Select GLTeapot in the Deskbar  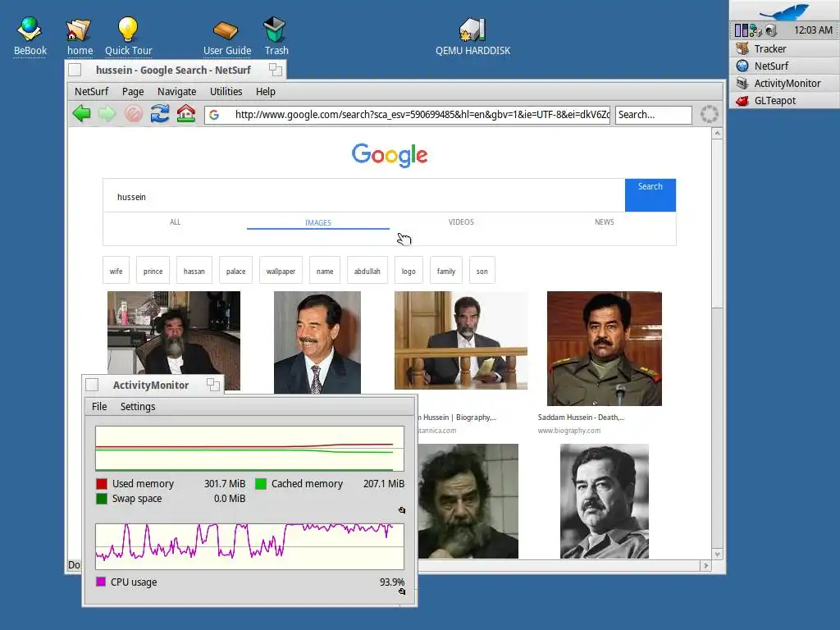coord(784,100)
